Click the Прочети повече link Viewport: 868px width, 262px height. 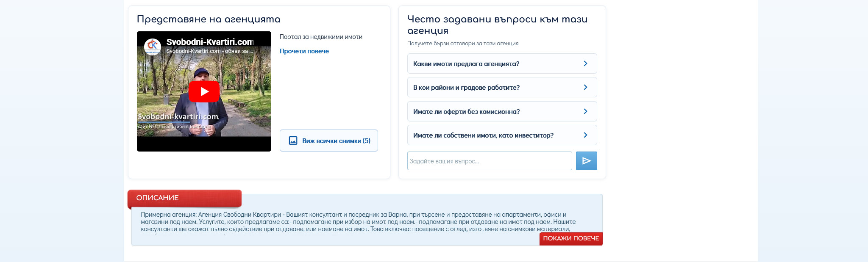coord(304,51)
